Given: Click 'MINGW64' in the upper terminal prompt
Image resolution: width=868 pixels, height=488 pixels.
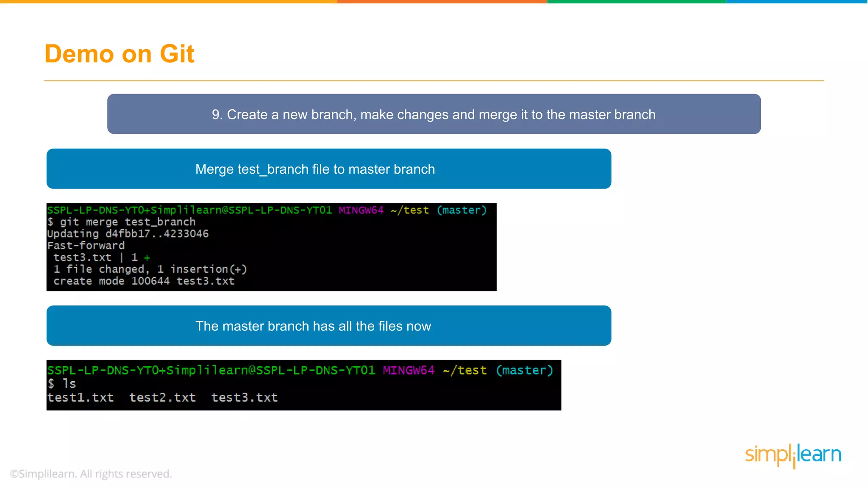Looking at the screenshot, I should pos(361,210).
